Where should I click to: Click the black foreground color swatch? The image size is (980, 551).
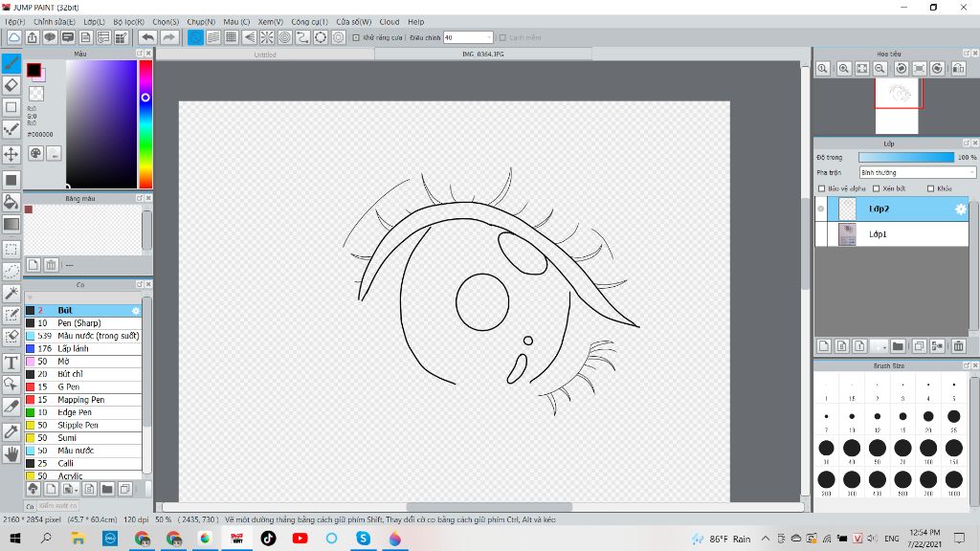(x=33, y=70)
